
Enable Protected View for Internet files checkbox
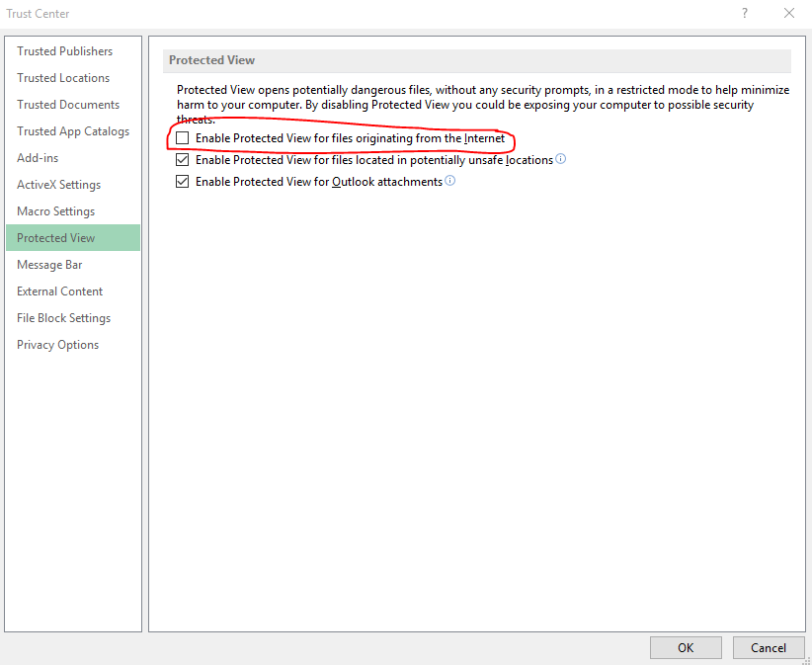pyautogui.click(x=182, y=138)
